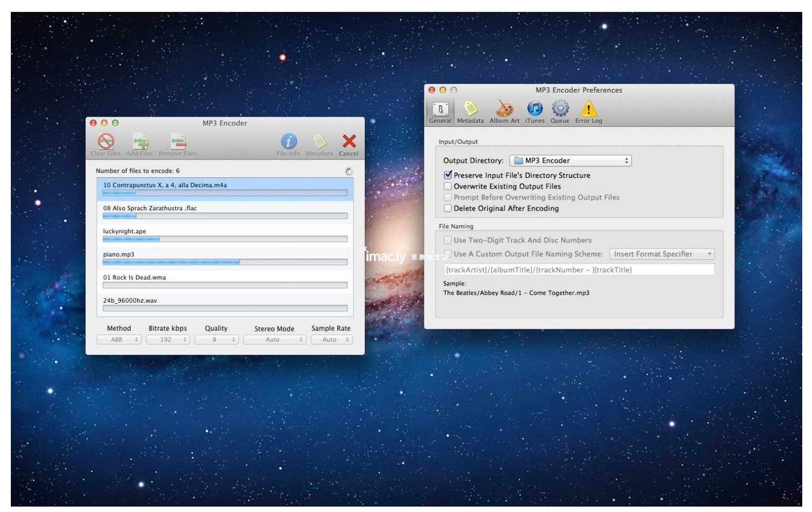Toggle Prompt Before Overwriting Existing Output Files
Viewport: 812px width, 512px height.
448,197
